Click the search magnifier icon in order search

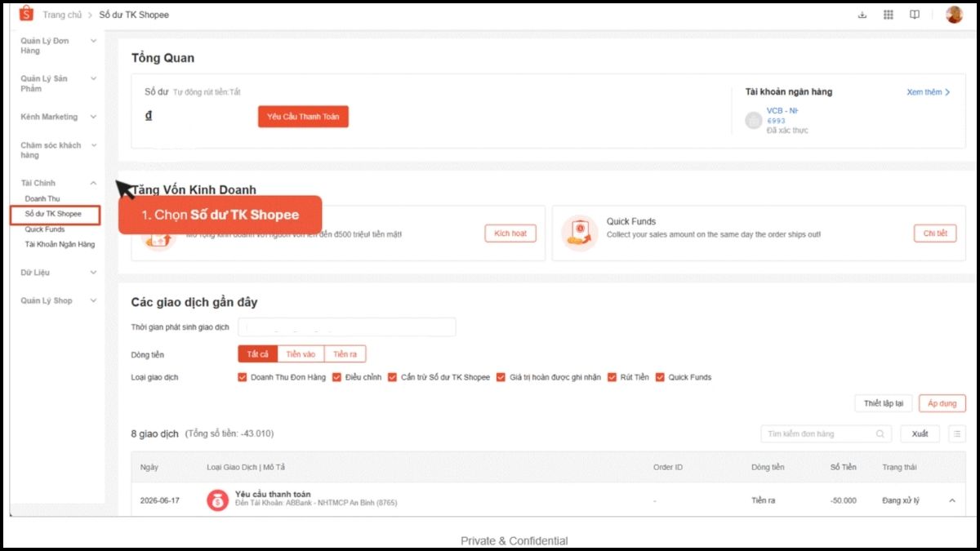pyautogui.click(x=880, y=434)
